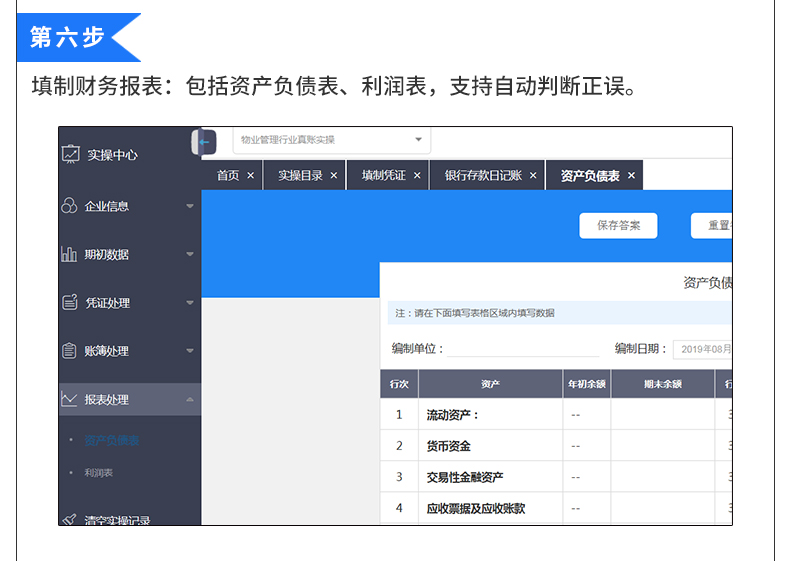Click the 应收票据及应收账款 row label
Image resolution: width=790 pixels, height=561 pixels.
tap(476, 509)
